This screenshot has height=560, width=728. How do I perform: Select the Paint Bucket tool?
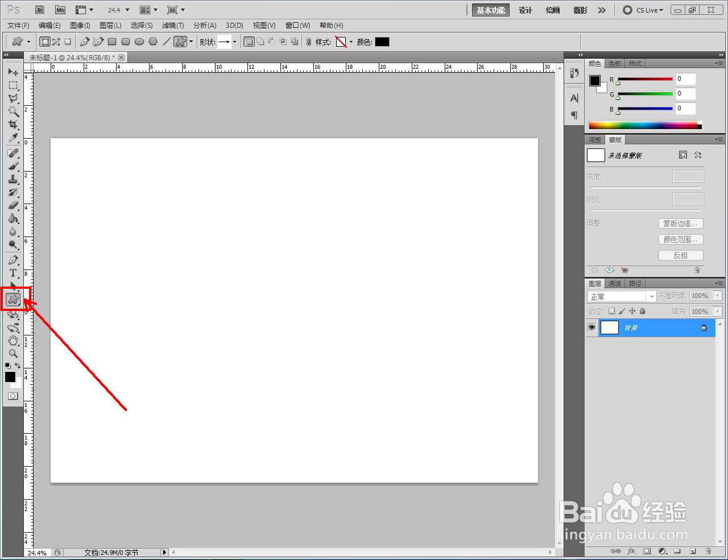pyautogui.click(x=13, y=218)
